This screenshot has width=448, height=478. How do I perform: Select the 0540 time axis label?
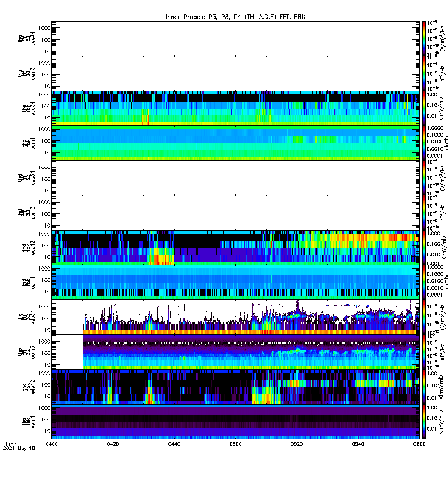point(358,444)
